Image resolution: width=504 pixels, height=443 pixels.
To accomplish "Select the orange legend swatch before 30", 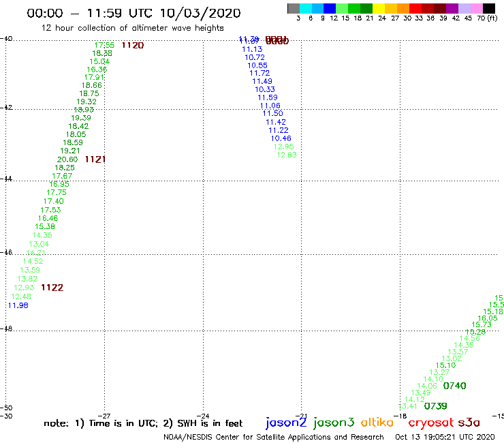I will tap(403, 8).
